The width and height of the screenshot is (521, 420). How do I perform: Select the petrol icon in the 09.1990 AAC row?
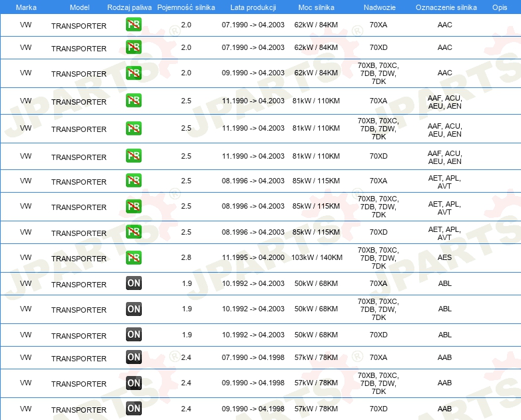coord(133,73)
